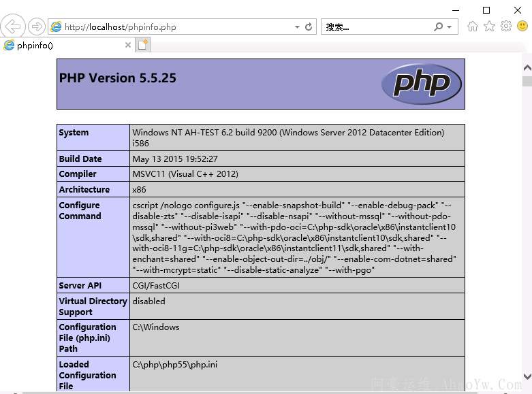Click the smiley feedback icon
This screenshot has width=532, height=394.
(522, 27)
